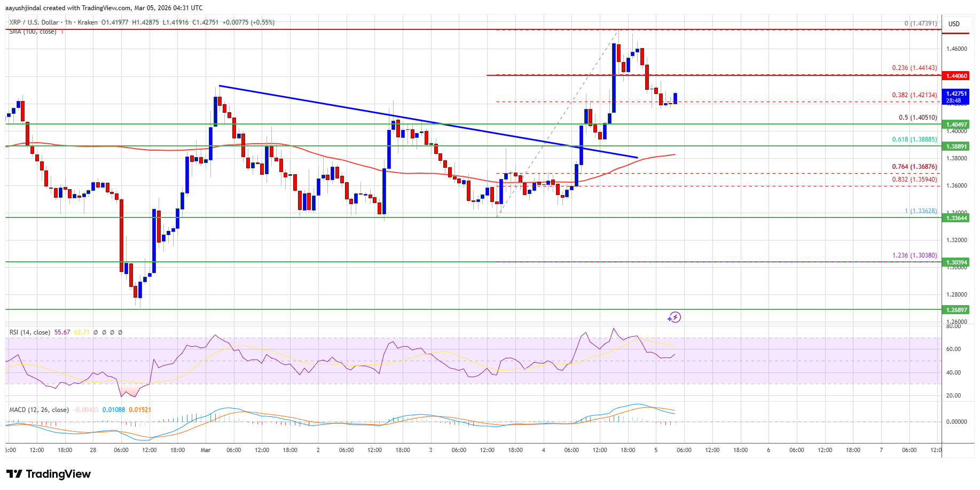Click the RSI reading 55.67
The height and width of the screenshot is (490, 980).
pyautogui.click(x=61, y=332)
